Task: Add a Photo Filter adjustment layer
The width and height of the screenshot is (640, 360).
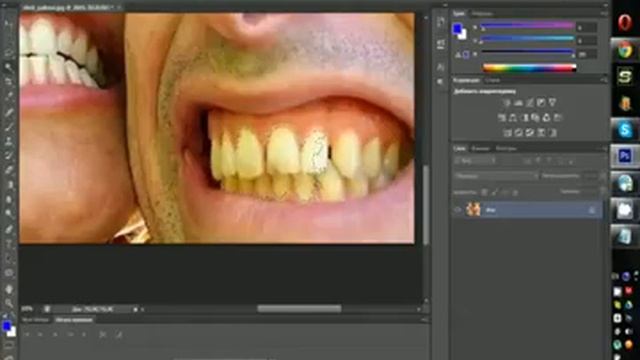Action: [535, 118]
